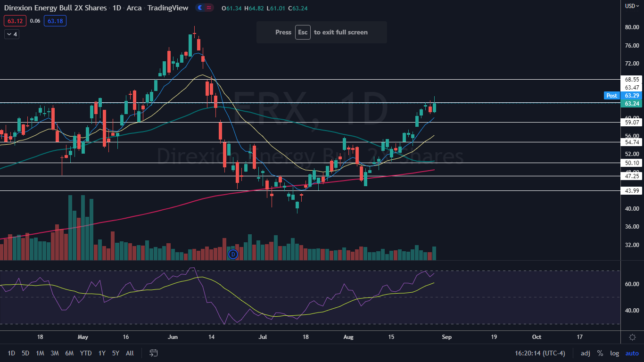Image resolution: width=644 pixels, height=362 pixels.
Task: Select the 6M date range
Action: click(69, 353)
